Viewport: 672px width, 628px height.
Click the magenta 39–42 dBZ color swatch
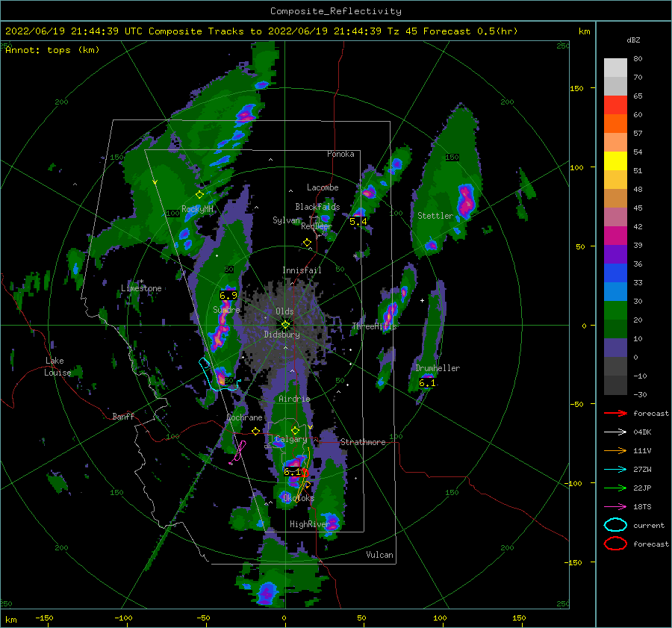[x=615, y=236]
